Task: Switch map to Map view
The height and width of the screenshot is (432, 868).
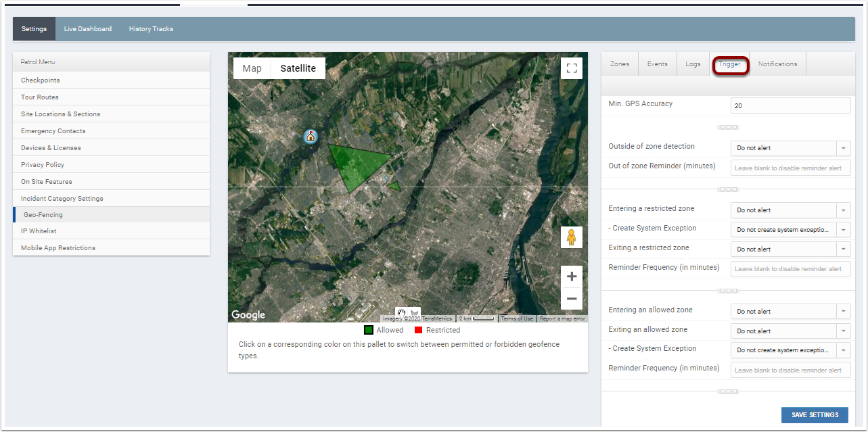Action: 252,68
